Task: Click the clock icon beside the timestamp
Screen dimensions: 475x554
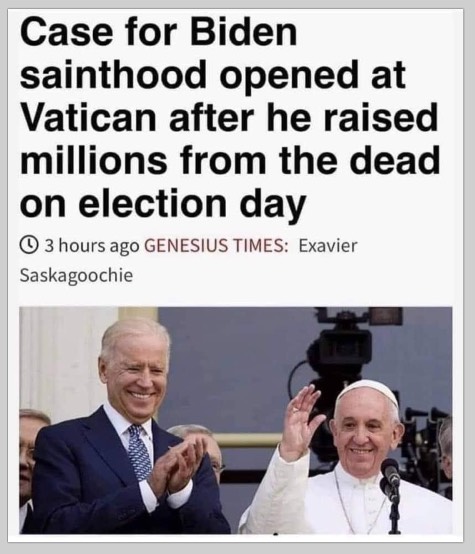Action: [29, 245]
